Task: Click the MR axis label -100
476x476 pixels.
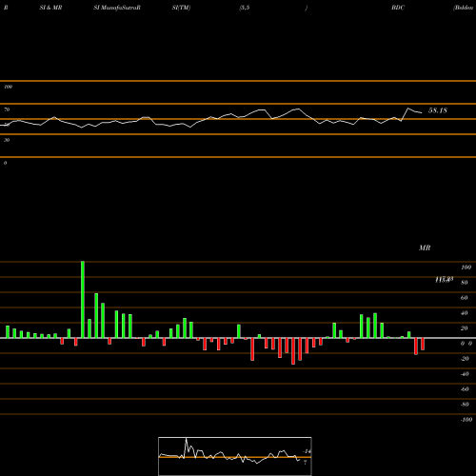Action: [x=466, y=420]
